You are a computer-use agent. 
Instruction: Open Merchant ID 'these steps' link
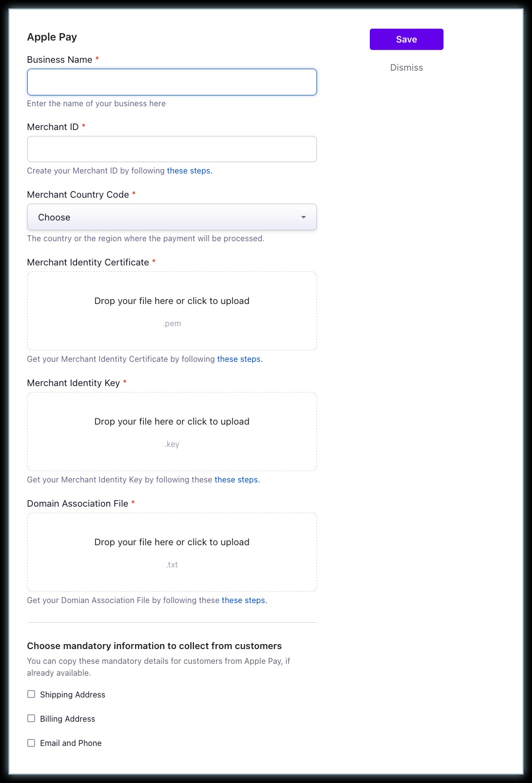click(189, 171)
